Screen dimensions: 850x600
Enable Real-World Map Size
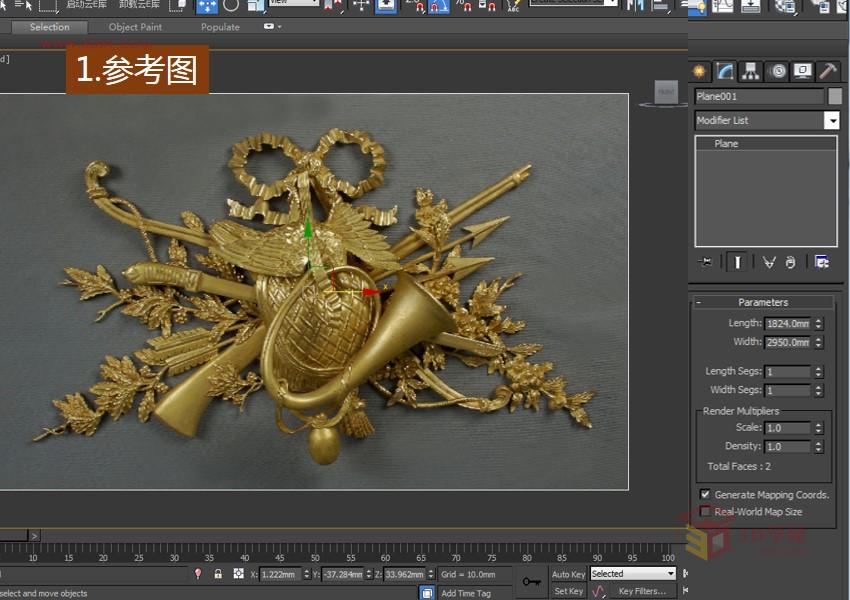(706, 511)
